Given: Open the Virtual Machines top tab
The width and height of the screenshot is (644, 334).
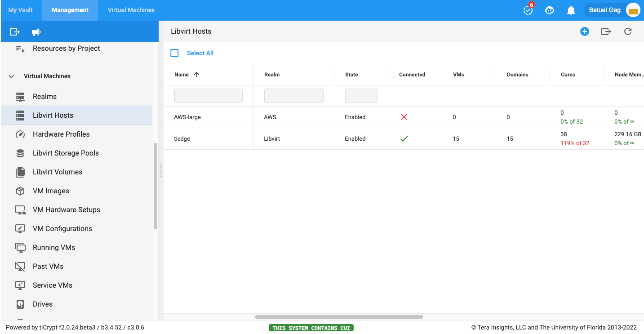Looking at the screenshot, I should coord(131,10).
